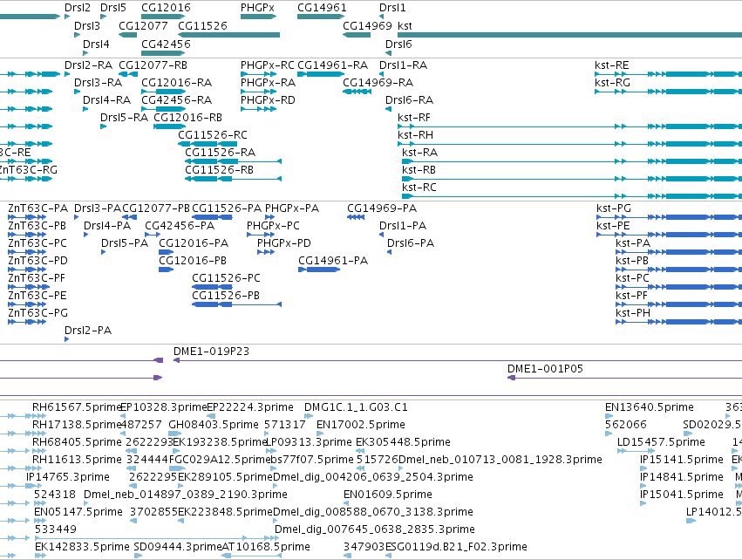Click the CG11526-RB transcript label
The width and height of the screenshot is (742, 560).
(x=219, y=169)
